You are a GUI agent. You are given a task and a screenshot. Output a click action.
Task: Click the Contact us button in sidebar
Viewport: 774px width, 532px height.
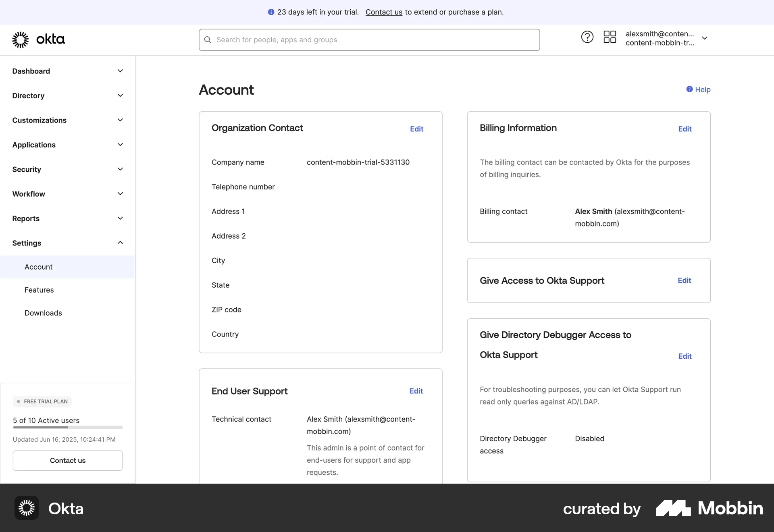(x=67, y=460)
